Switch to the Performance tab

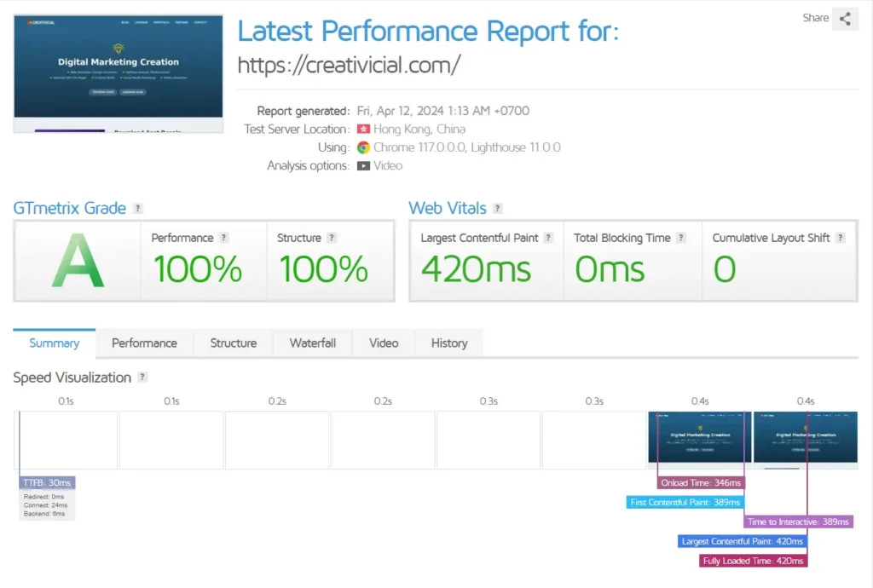144,343
